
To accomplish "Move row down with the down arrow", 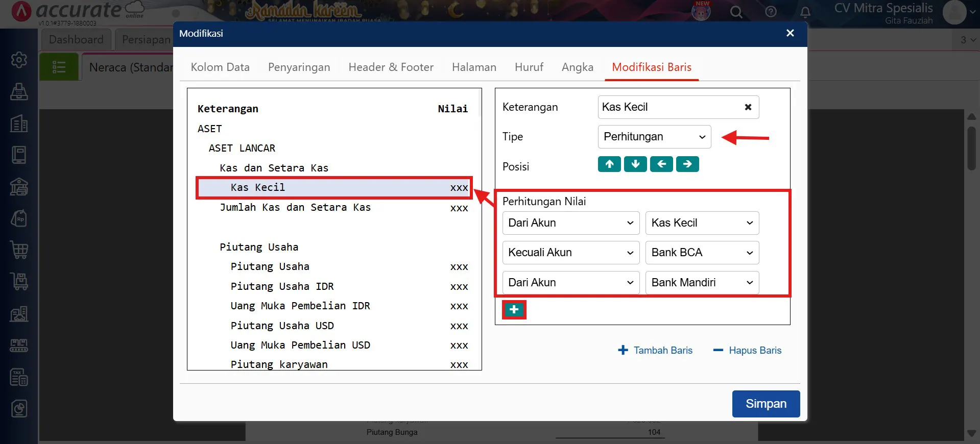I will pos(635,164).
